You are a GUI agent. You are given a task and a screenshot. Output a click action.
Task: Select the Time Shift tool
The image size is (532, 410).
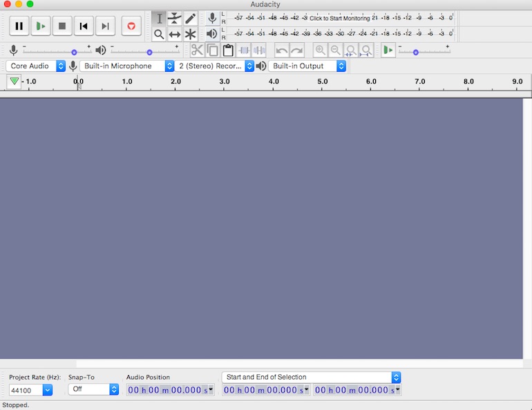(175, 35)
